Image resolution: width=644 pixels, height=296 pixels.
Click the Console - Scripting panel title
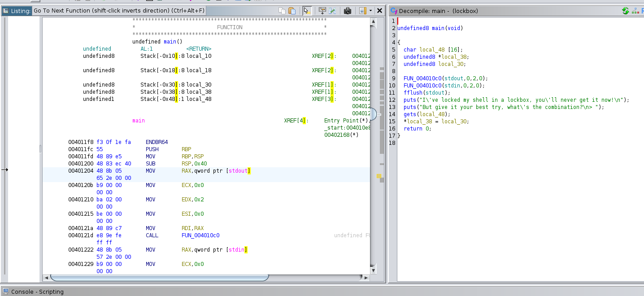coord(37,292)
